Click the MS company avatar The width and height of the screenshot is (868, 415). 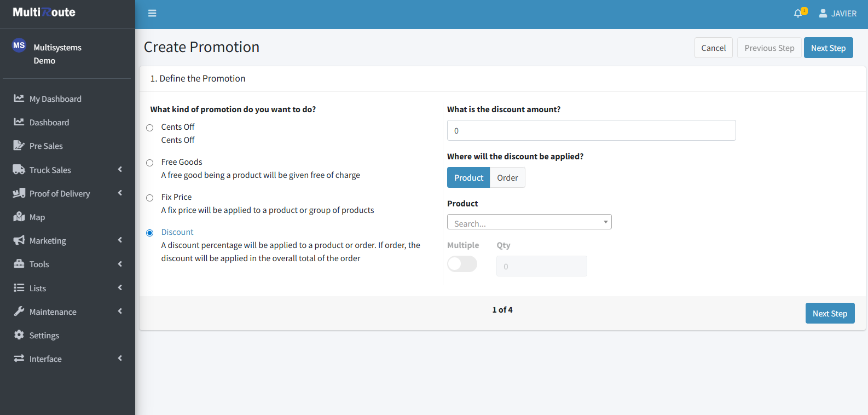click(x=19, y=45)
